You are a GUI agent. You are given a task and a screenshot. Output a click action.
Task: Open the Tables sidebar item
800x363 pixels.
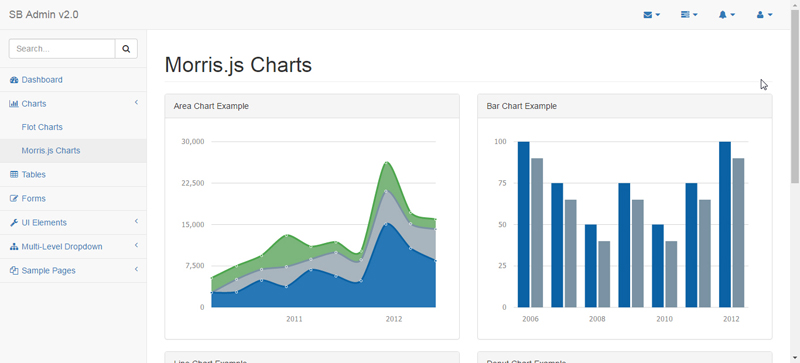[73, 175]
